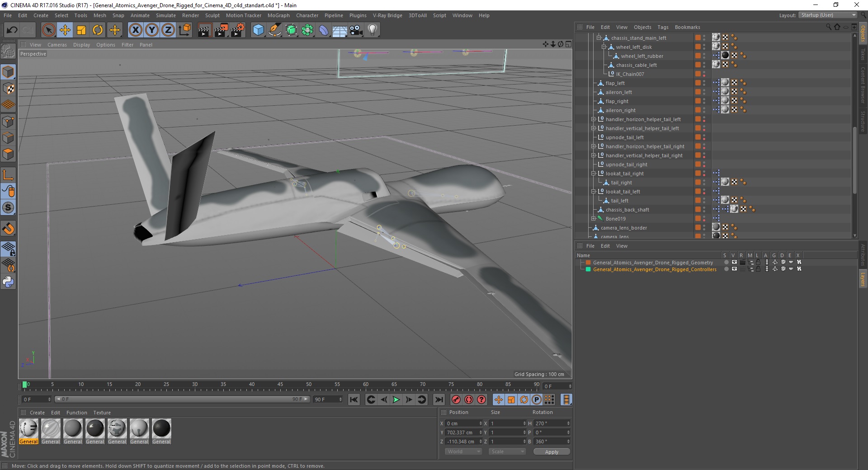Enable Points mode in left palette
This screenshot has width=868, height=470.
(x=8, y=122)
